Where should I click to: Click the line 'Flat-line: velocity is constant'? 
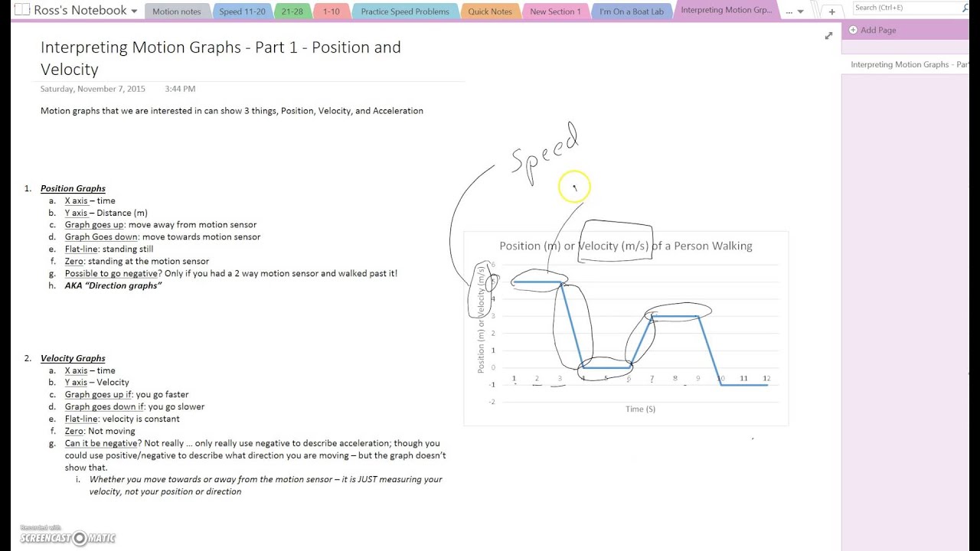point(122,419)
